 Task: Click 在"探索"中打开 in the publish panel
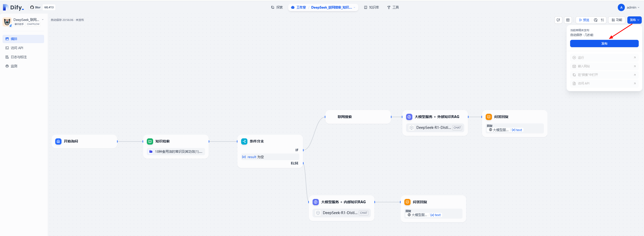click(x=604, y=75)
